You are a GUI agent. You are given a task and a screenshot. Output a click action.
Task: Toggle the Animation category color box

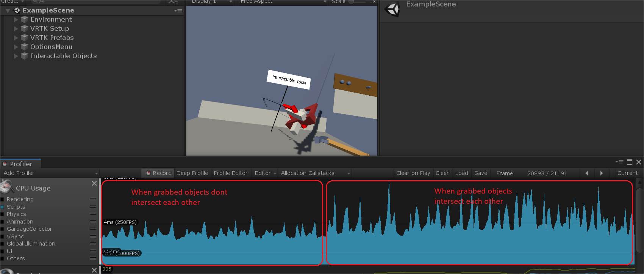[2, 222]
